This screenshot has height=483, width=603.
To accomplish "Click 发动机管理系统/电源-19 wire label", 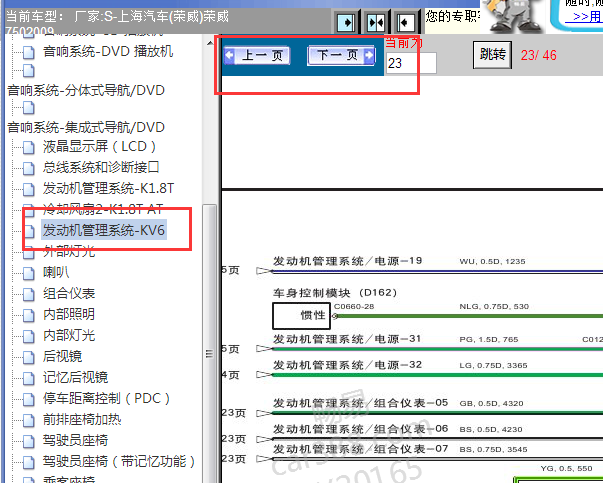I will pos(347,261).
